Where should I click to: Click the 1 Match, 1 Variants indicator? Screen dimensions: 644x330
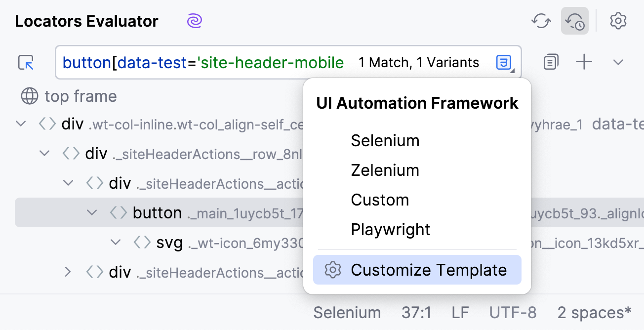[x=418, y=62]
